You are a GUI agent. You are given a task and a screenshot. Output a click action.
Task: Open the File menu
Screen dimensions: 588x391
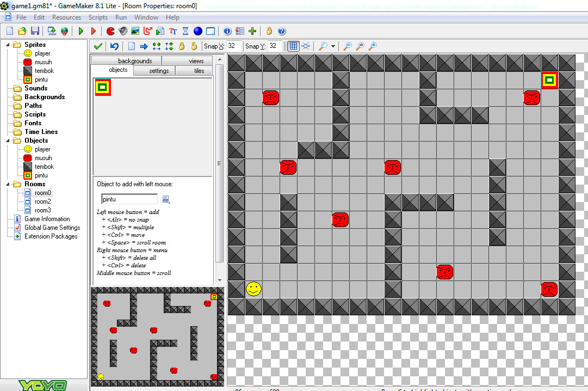coord(21,17)
